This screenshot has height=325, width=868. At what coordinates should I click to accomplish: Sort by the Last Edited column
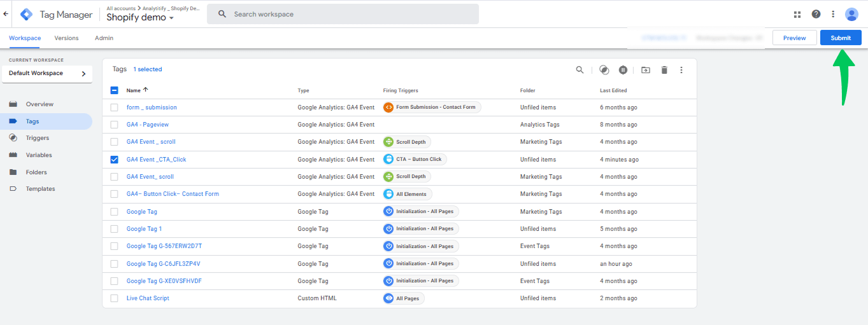coord(613,90)
